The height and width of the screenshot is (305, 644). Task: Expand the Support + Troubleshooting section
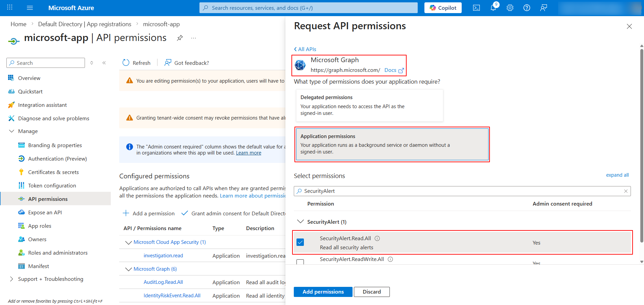click(11, 279)
